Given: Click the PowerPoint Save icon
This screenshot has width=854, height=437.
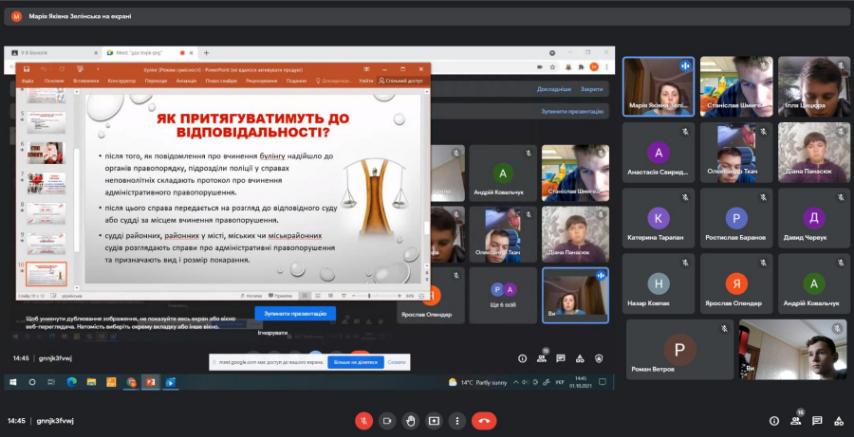Looking at the screenshot, I should coord(26,69).
